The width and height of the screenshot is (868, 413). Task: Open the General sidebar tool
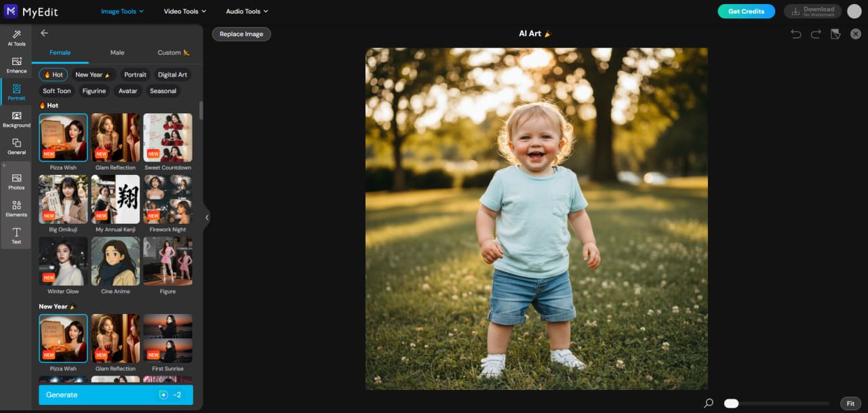click(16, 146)
